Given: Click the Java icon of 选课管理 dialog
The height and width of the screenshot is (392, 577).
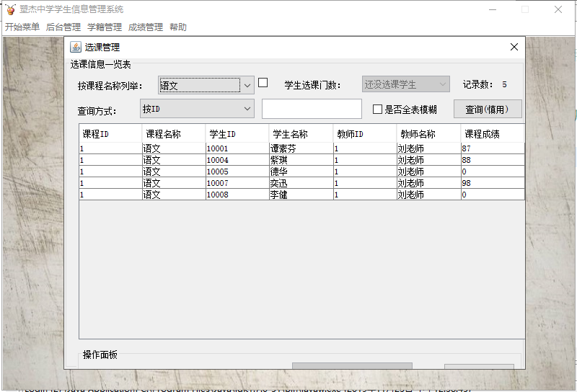Looking at the screenshot, I should click(x=76, y=47).
